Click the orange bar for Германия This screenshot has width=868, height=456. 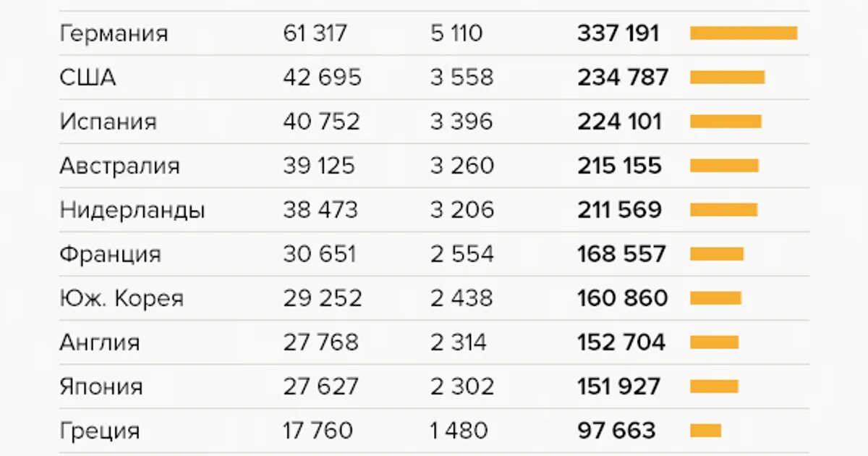point(744,33)
